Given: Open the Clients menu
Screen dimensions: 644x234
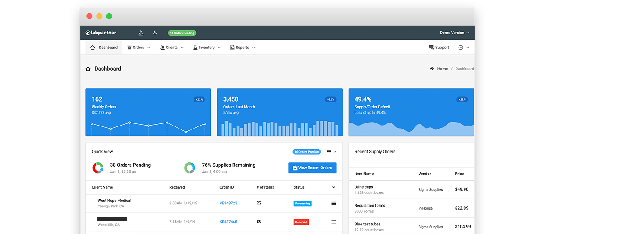Looking at the screenshot, I should click(x=172, y=48).
